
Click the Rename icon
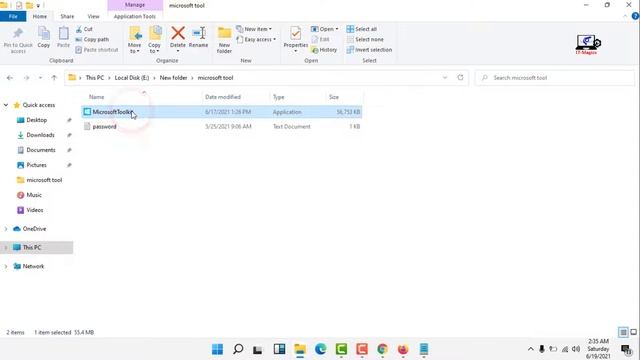click(199, 33)
